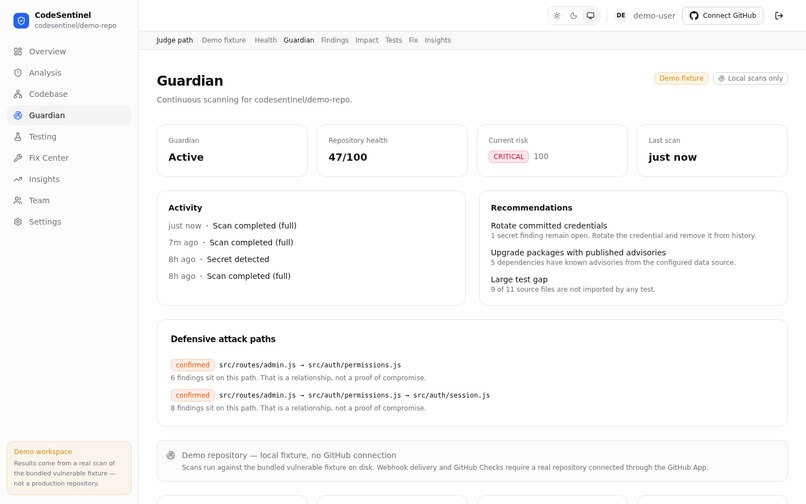The image size is (806, 504).
Task: Click the codesentinel/demo-repo name under logo
Action: click(x=76, y=26)
